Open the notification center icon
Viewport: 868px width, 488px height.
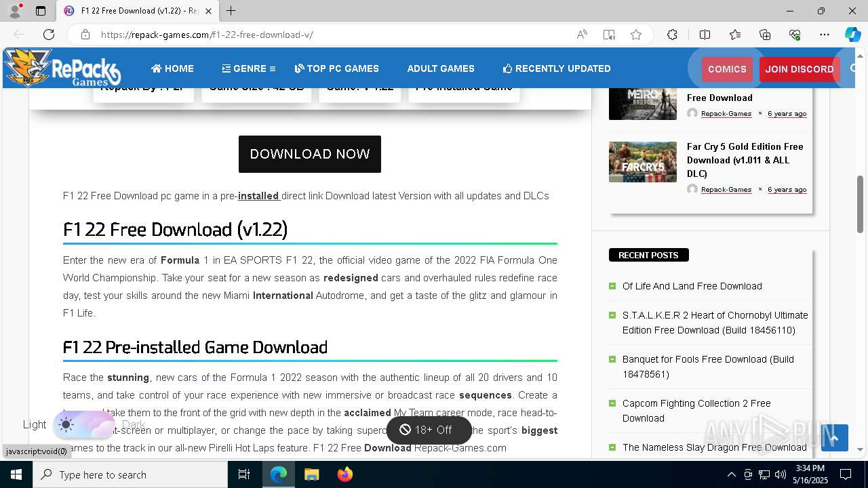846,474
